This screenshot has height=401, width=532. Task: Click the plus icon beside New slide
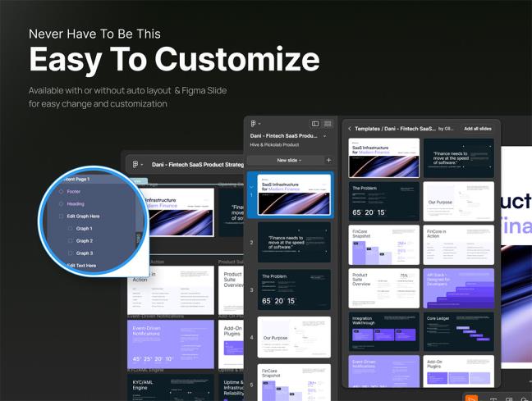(x=328, y=160)
